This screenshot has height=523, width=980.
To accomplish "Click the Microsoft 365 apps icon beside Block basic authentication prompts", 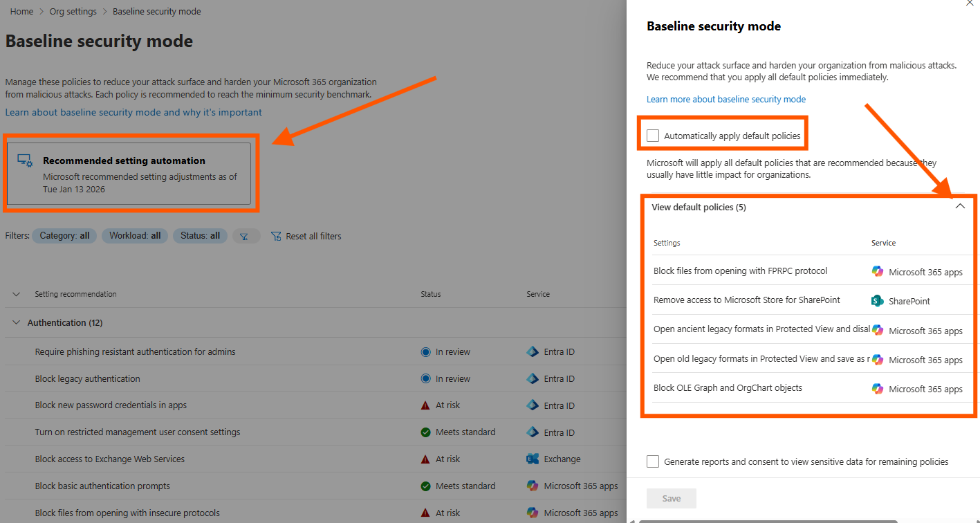I will click(533, 486).
